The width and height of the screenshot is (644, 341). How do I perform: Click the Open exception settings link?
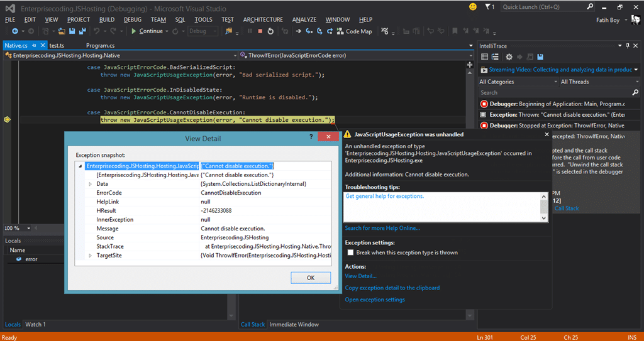[375, 300]
